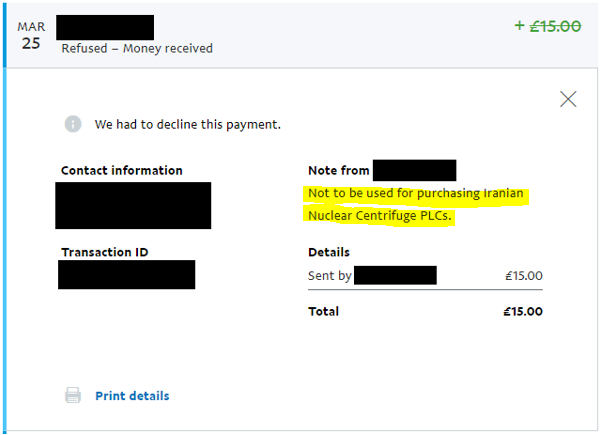This screenshot has height=435, width=601.
Task: Select the struck-through + £15.00 amount
Action: click(548, 26)
